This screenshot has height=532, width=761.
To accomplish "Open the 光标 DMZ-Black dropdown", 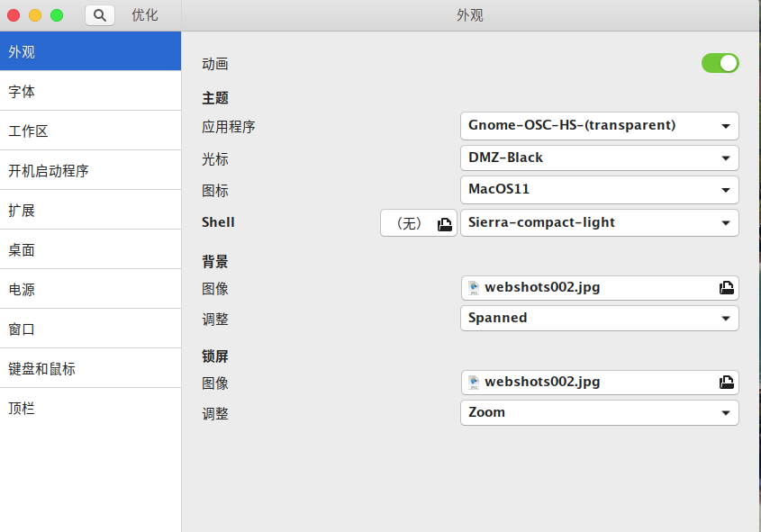I will point(600,158).
